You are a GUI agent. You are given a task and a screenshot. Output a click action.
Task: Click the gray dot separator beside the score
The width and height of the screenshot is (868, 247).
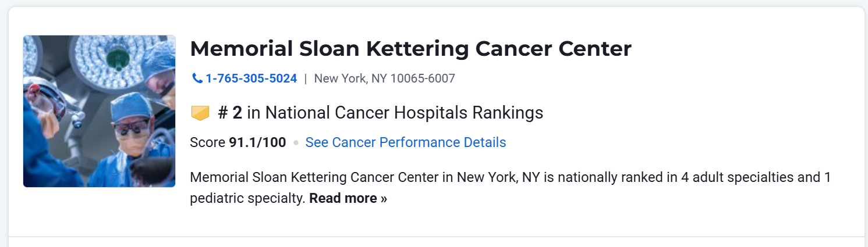[x=296, y=143]
